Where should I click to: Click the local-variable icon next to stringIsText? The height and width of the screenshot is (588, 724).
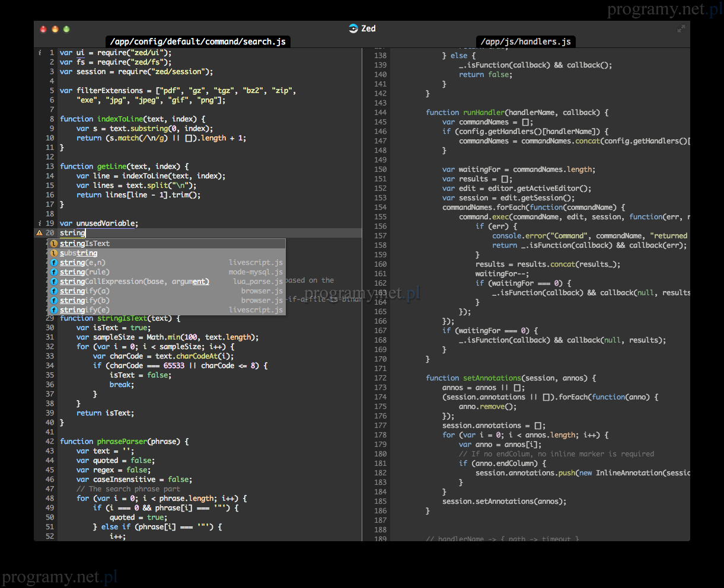click(x=54, y=244)
